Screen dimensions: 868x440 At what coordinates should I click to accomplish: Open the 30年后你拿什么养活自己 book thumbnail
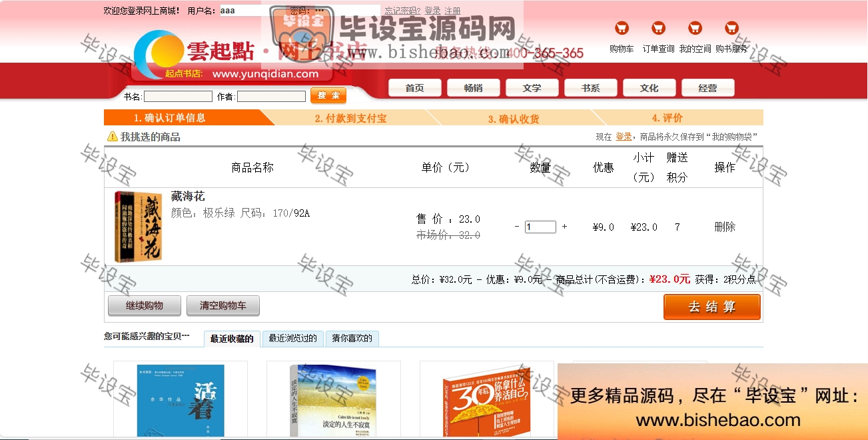coord(486,401)
